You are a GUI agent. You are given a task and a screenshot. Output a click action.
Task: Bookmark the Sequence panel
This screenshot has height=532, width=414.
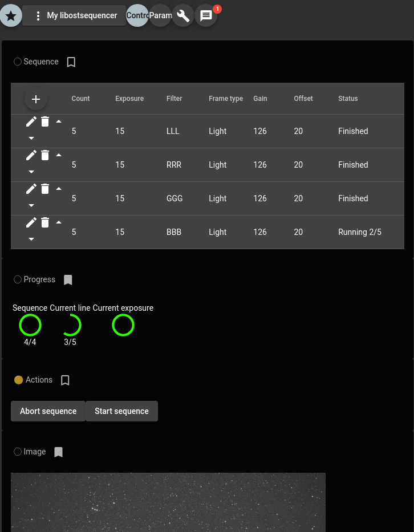[x=71, y=62]
